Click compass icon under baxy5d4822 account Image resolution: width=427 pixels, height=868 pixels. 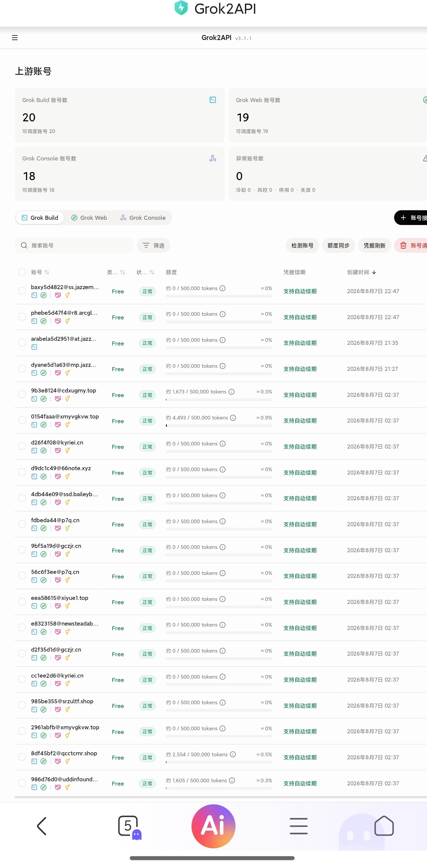[43, 295]
